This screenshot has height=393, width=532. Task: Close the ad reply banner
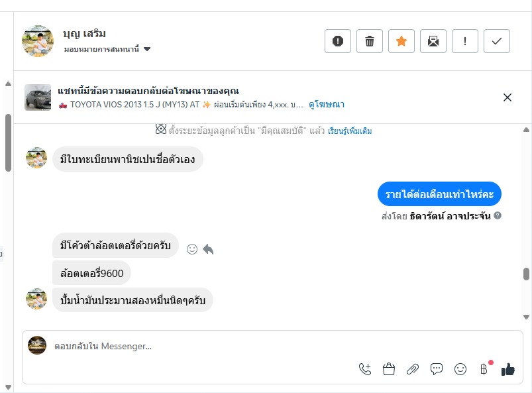(507, 97)
